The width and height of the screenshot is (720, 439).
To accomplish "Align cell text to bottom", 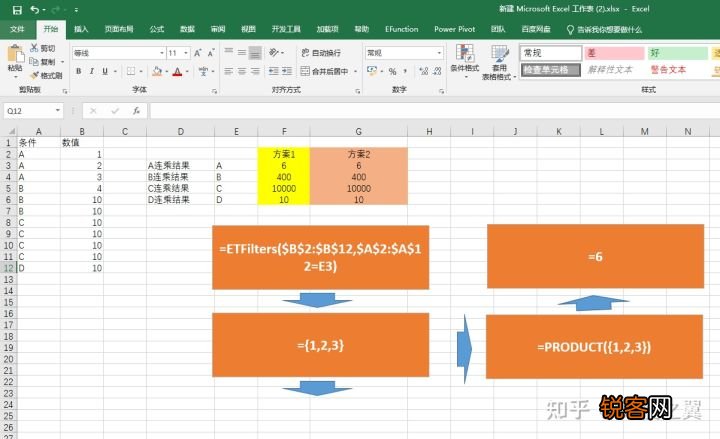I will 255,52.
